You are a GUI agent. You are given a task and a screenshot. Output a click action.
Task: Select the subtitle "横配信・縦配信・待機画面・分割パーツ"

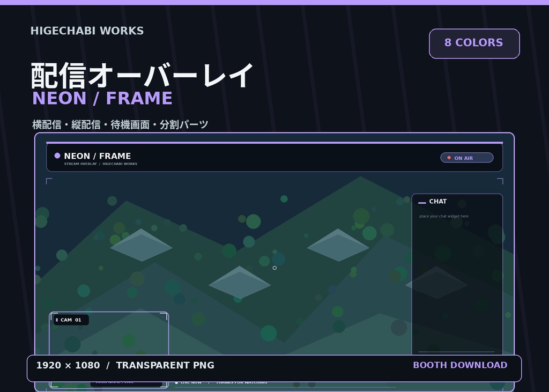point(120,125)
